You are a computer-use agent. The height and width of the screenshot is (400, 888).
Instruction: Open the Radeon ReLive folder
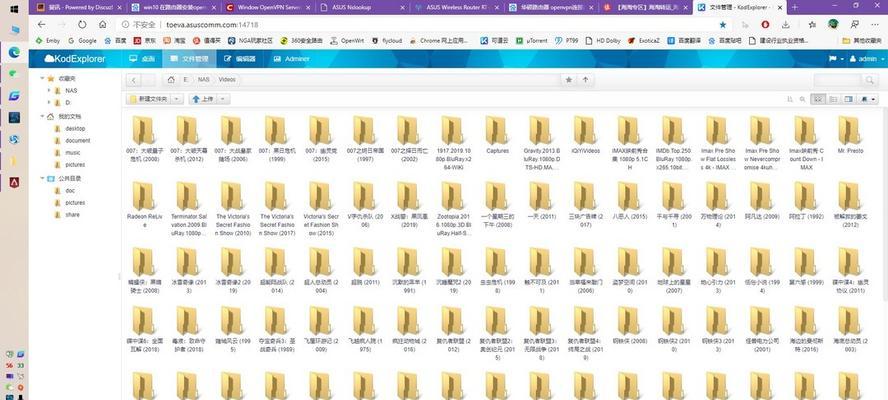[x=144, y=205]
